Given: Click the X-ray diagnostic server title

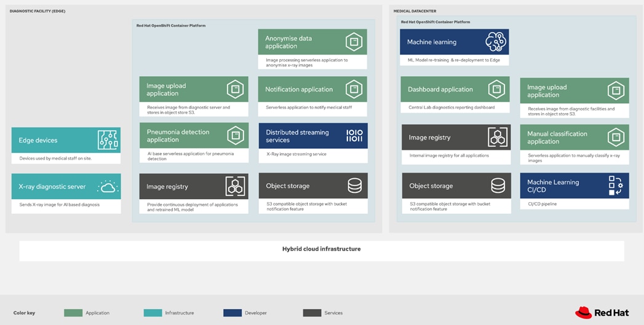Looking at the screenshot, I should click(x=52, y=187).
